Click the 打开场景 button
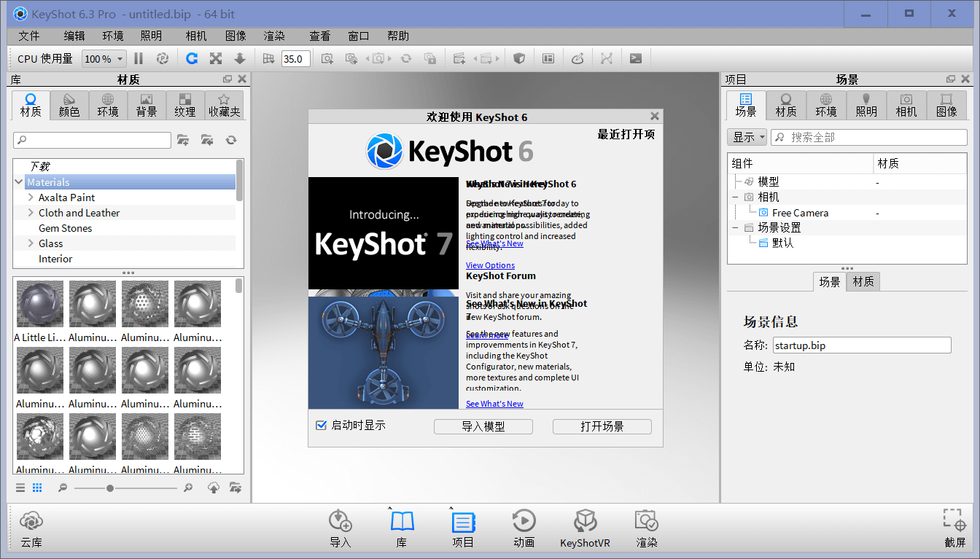Image resolution: width=980 pixels, height=559 pixels. click(x=602, y=426)
